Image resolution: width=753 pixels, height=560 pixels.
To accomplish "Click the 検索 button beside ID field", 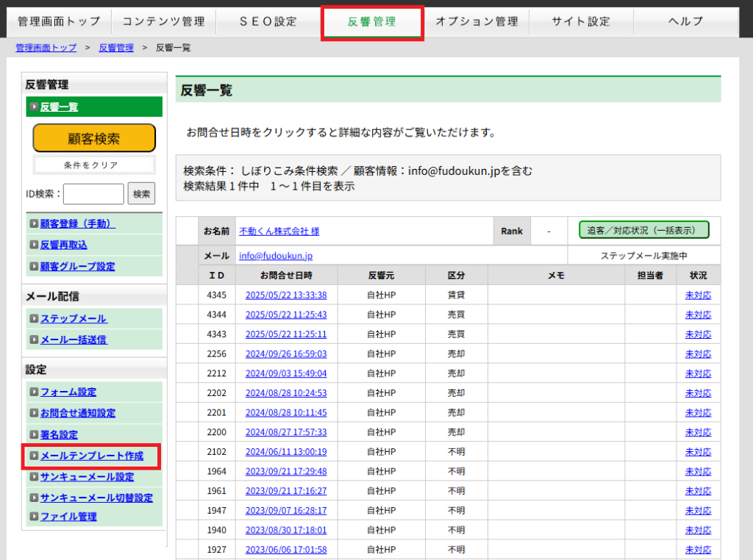I will pos(141,194).
